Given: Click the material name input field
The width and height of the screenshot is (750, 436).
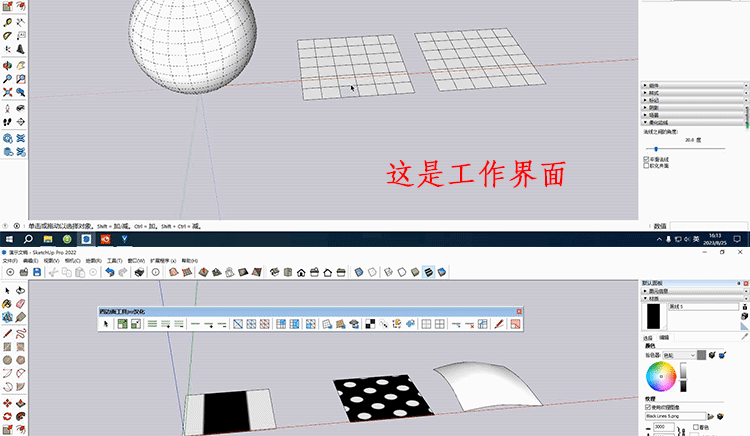Looking at the screenshot, I should pyautogui.click(x=703, y=306).
